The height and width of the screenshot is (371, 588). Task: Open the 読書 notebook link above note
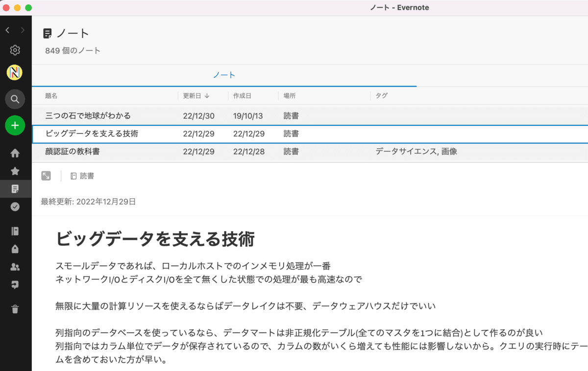tap(82, 176)
